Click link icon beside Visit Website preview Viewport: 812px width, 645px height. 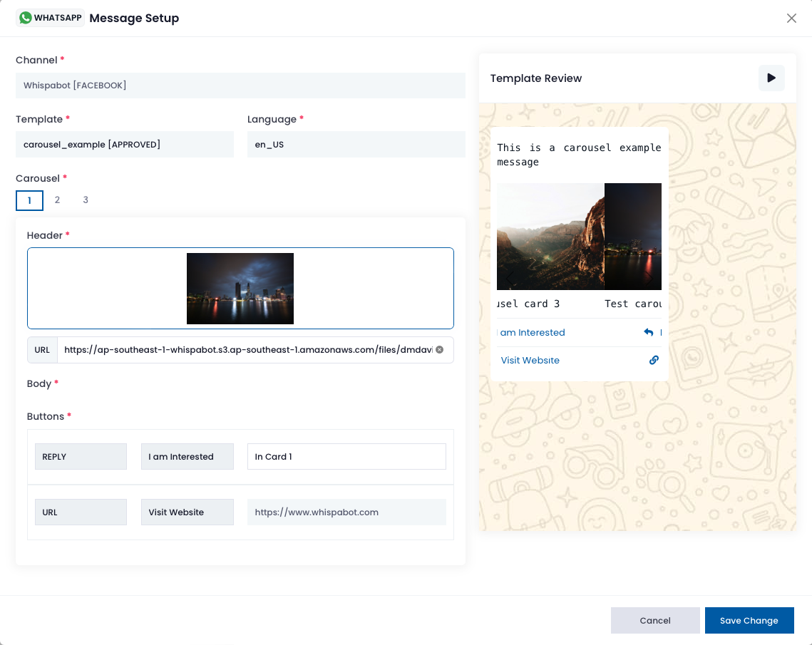point(654,360)
